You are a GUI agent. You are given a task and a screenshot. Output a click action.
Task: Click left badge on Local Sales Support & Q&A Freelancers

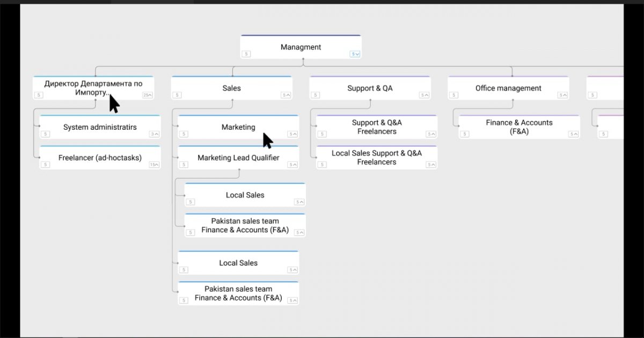[323, 165]
